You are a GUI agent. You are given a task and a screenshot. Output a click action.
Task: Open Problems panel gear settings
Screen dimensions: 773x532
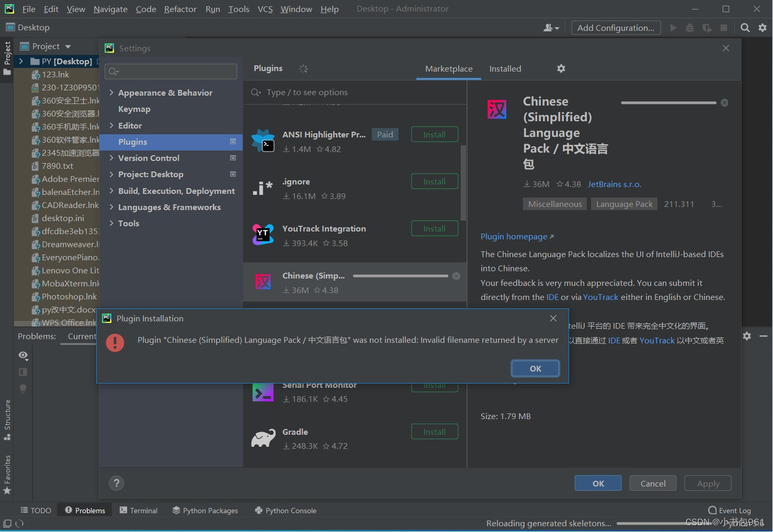pos(747,336)
